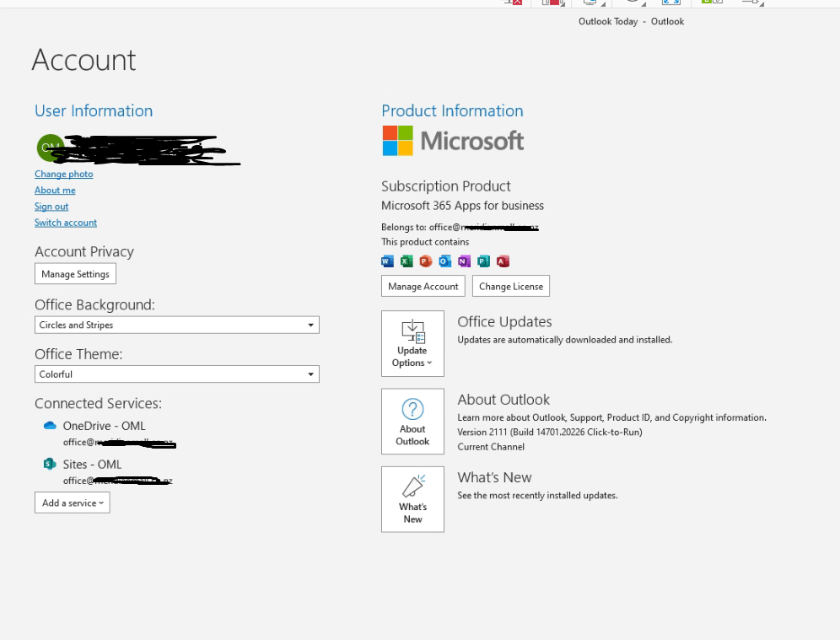This screenshot has height=640, width=840.
Task: Click the Subscription Product heading
Action: (445, 186)
